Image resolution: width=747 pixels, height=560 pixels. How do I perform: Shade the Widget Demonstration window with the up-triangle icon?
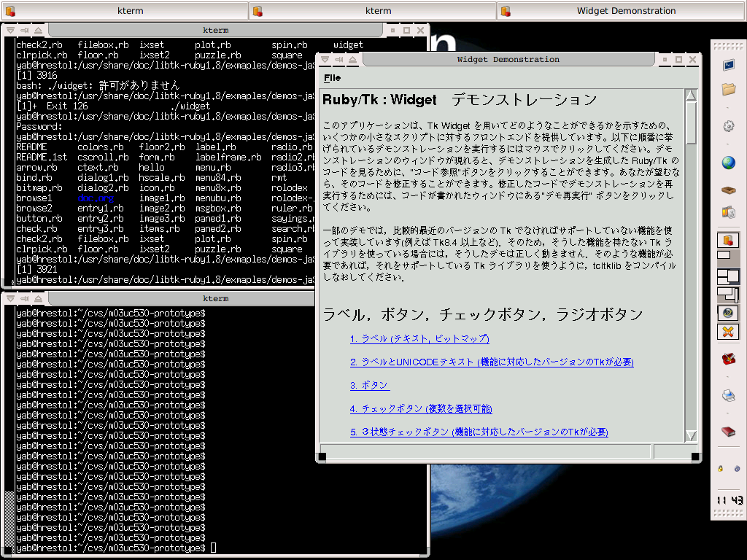click(352, 60)
